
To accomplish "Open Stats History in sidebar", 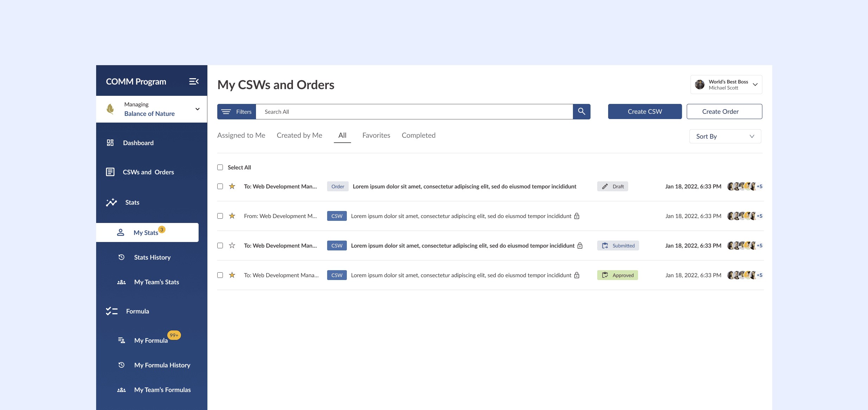I will pos(152,257).
